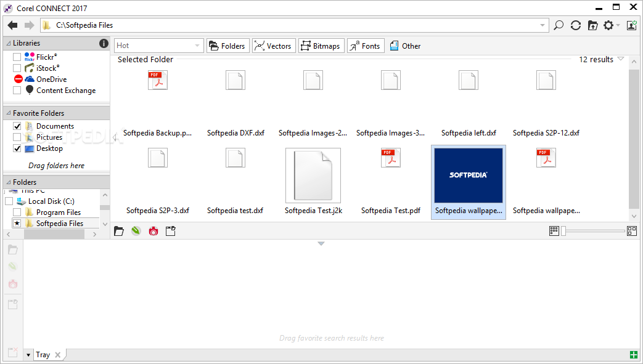Click the search magnifier icon
The image size is (643, 364).
[559, 25]
